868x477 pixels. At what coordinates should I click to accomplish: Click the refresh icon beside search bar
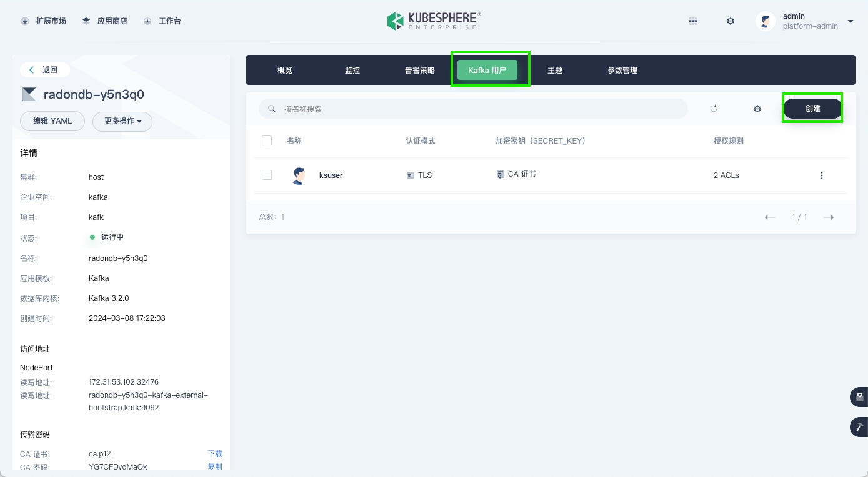click(x=713, y=109)
